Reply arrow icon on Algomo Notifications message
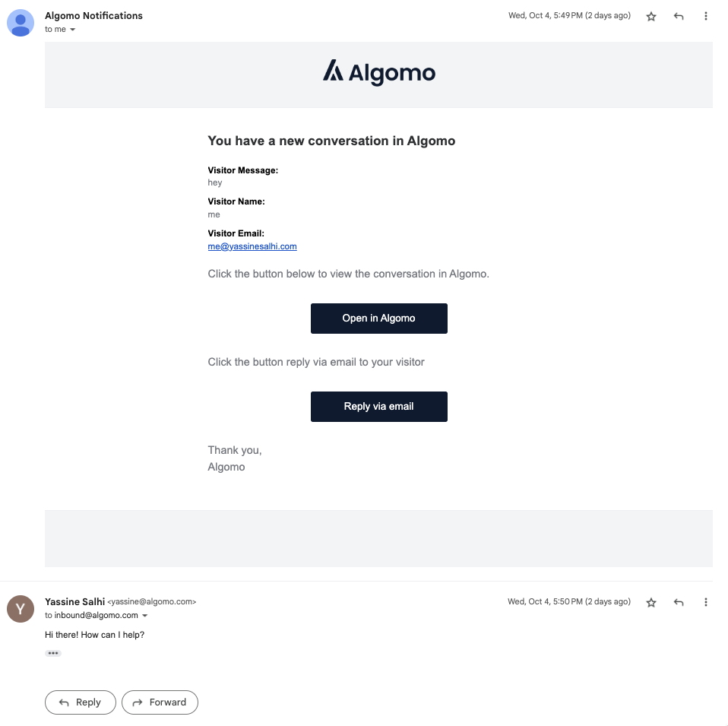The width and height of the screenshot is (728, 726). pos(679,17)
